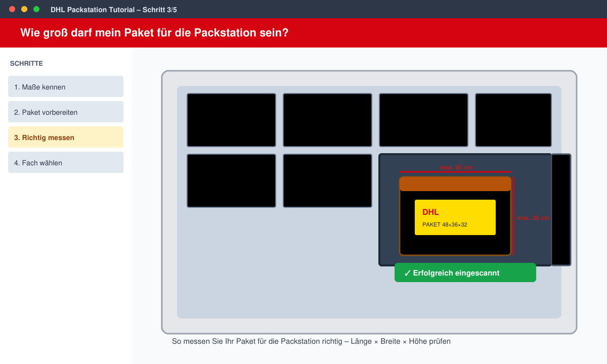Viewport: 607px width, 364px height.
Task: Click the SCHRITTE sidebar heading
Action: coord(26,64)
